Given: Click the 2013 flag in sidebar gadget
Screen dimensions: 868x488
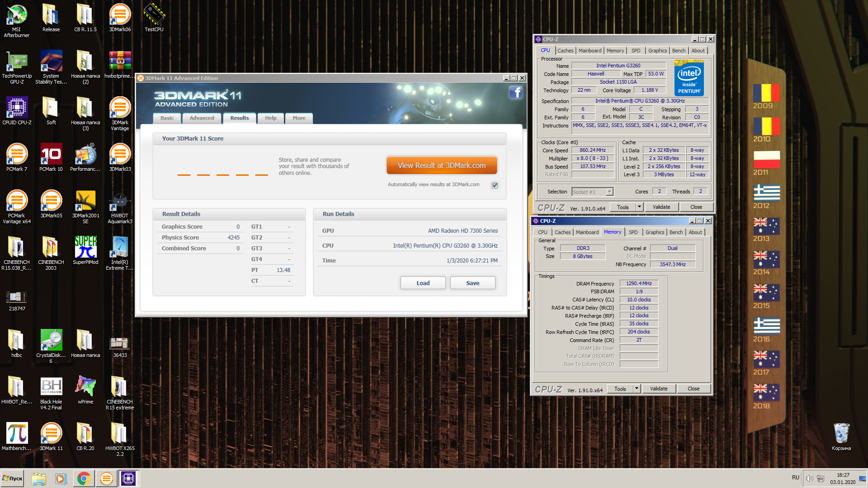Looking at the screenshot, I should (766, 226).
